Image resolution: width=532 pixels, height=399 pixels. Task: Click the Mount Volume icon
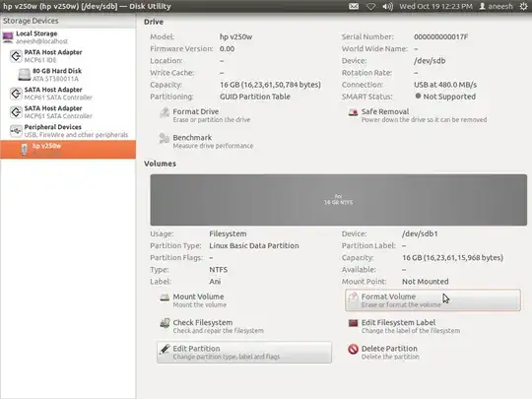[165, 298]
